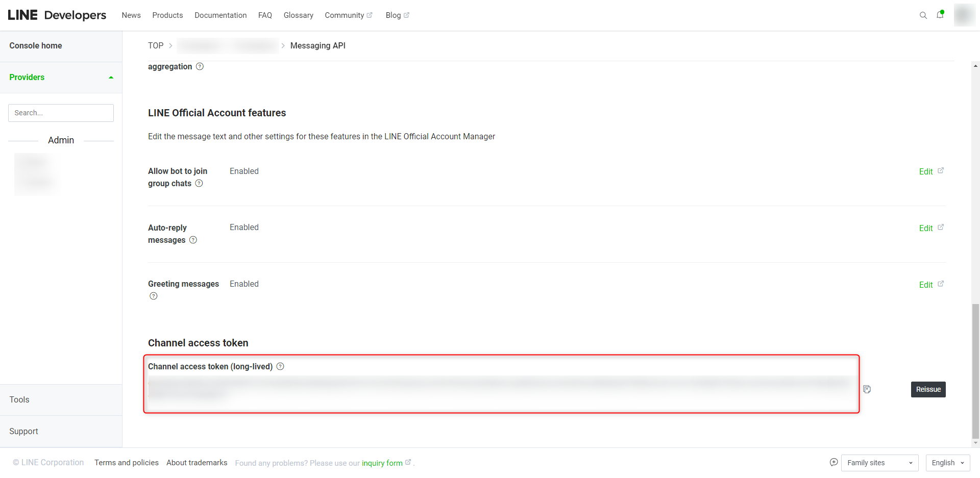Copy the channel access token

[867, 389]
